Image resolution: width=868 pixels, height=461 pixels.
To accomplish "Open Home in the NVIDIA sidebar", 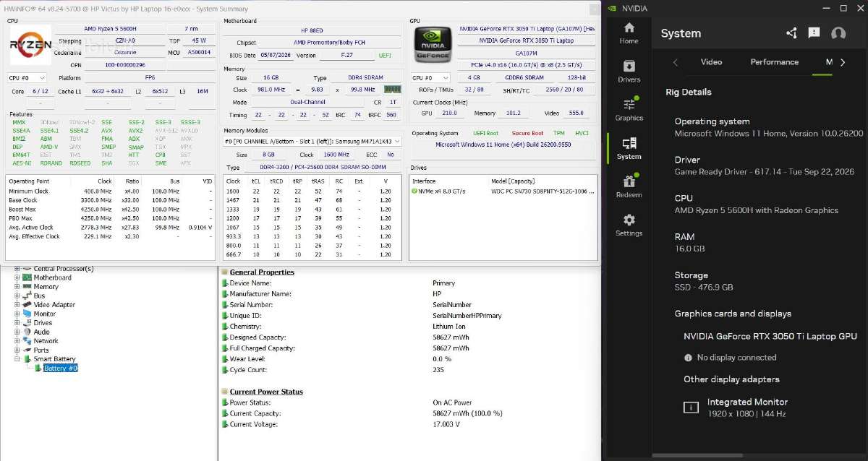I will coord(629,33).
